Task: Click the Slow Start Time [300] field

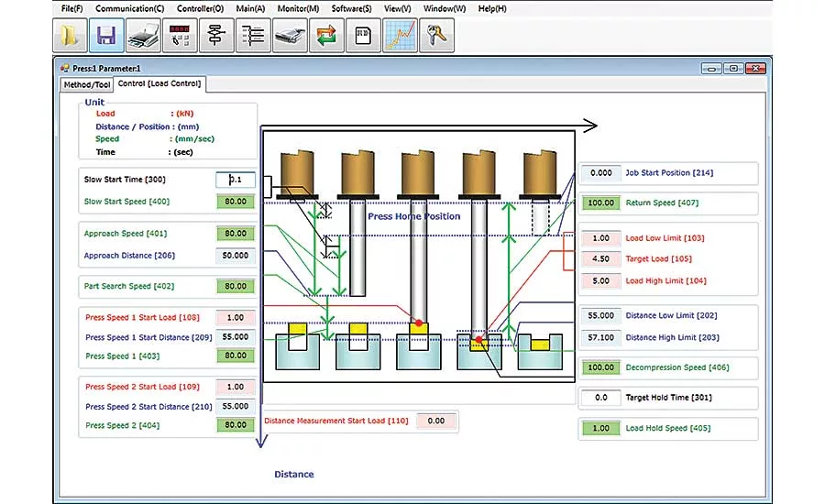Action: 236,180
